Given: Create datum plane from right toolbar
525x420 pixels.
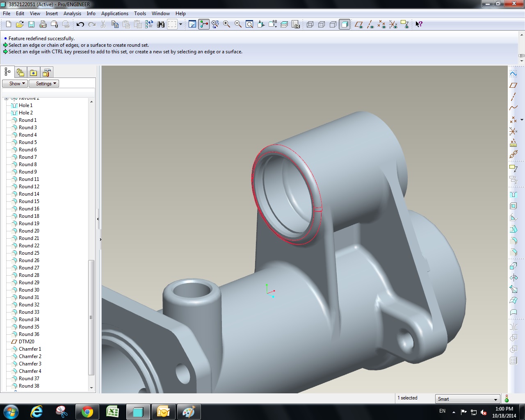Looking at the screenshot, I should [x=513, y=85].
